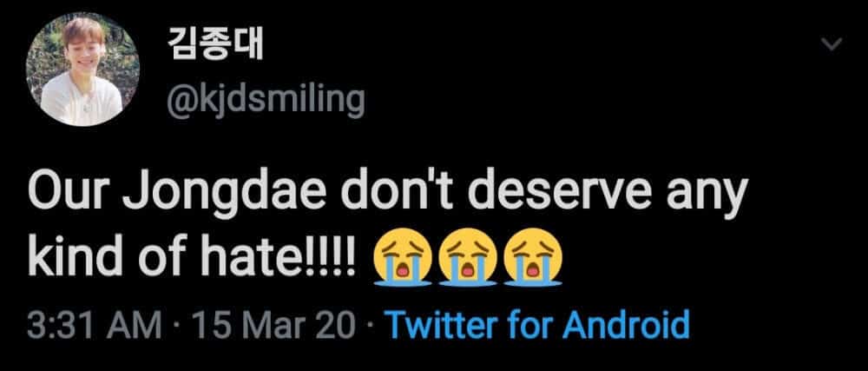This screenshot has width=868, height=371.
Task: Open the tweet options chevron menu
Action: click(832, 44)
